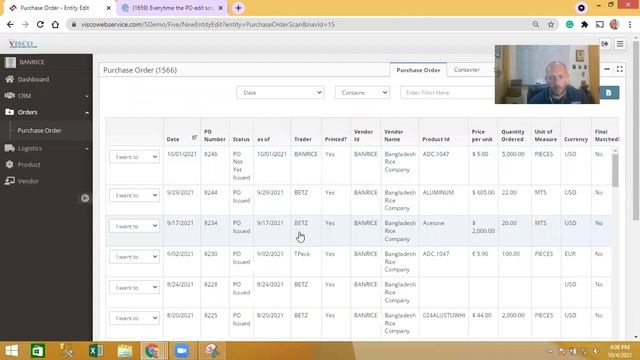The width and height of the screenshot is (640, 360).
Task: Select Purchase Order submenu item
Action: tap(39, 131)
